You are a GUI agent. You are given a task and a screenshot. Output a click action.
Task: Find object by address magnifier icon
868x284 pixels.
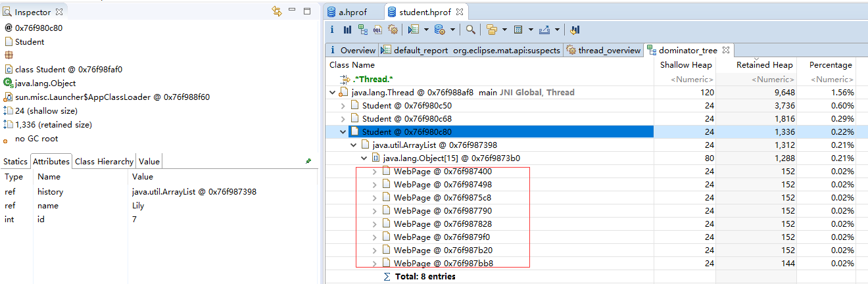tap(471, 30)
